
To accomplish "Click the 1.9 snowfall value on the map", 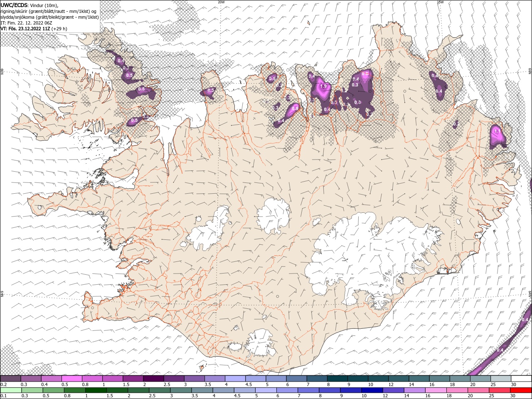I will click(x=324, y=86).
